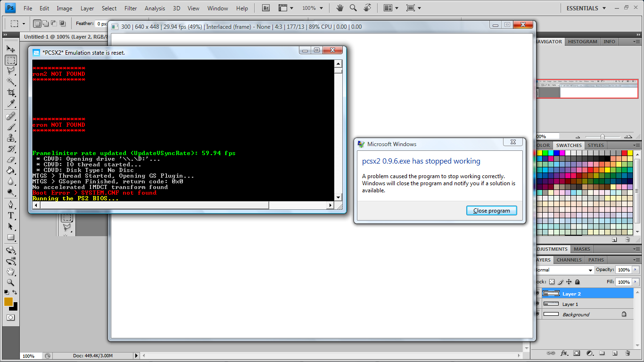Select the Move tool
644x362 pixels.
(11, 49)
